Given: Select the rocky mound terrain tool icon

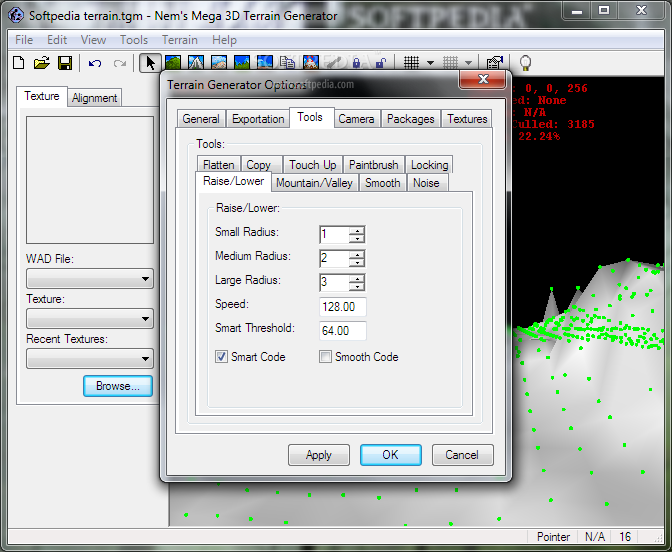Looking at the screenshot, I should (x=219, y=63).
